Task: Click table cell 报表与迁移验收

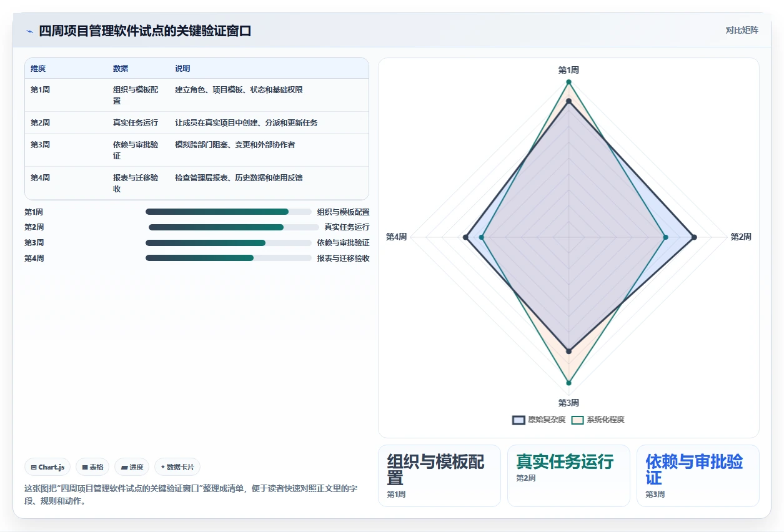Action: [x=136, y=184]
